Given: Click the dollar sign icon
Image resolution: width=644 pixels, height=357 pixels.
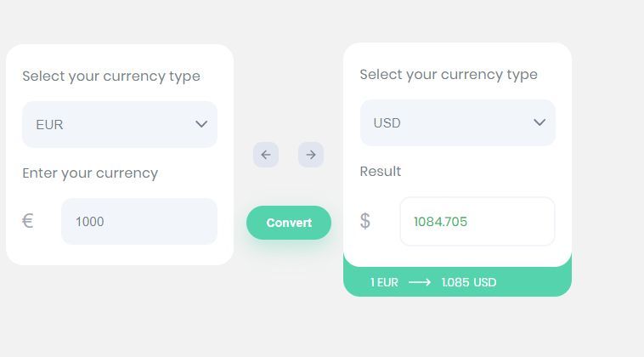Looking at the screenshot, I should tap(365, 221).
